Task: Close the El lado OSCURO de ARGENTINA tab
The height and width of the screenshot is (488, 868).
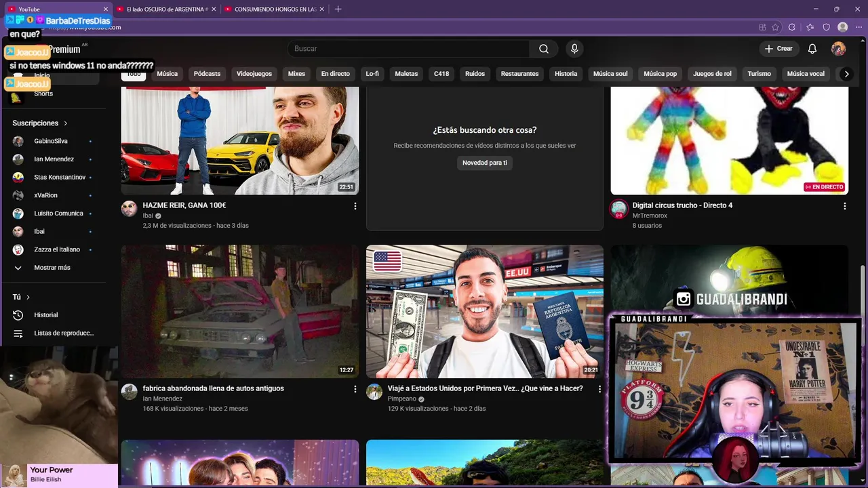Action: click(214, 9)
